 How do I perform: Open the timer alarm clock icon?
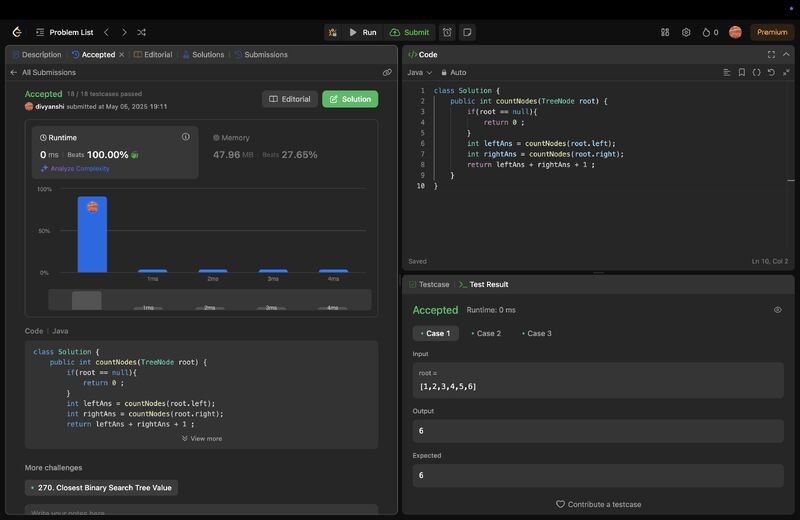click(x=447, y=32)
